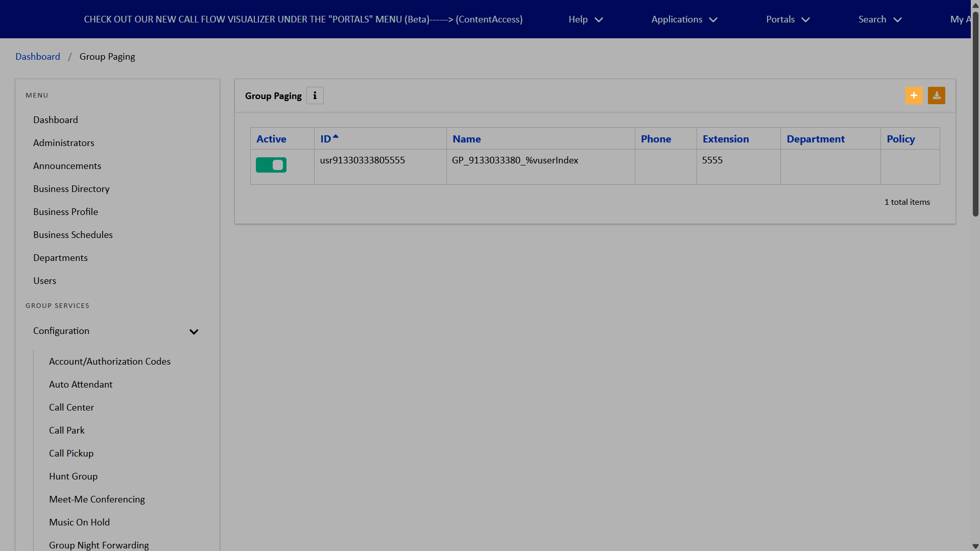Go to Auto Attendant configuration

point(81,385)
